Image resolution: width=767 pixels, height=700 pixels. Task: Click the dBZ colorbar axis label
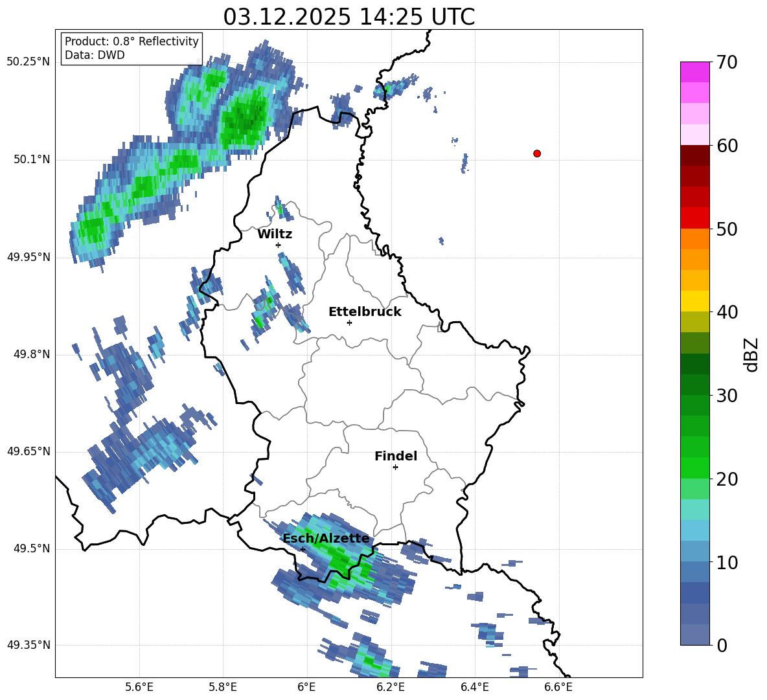coord(752,354)
